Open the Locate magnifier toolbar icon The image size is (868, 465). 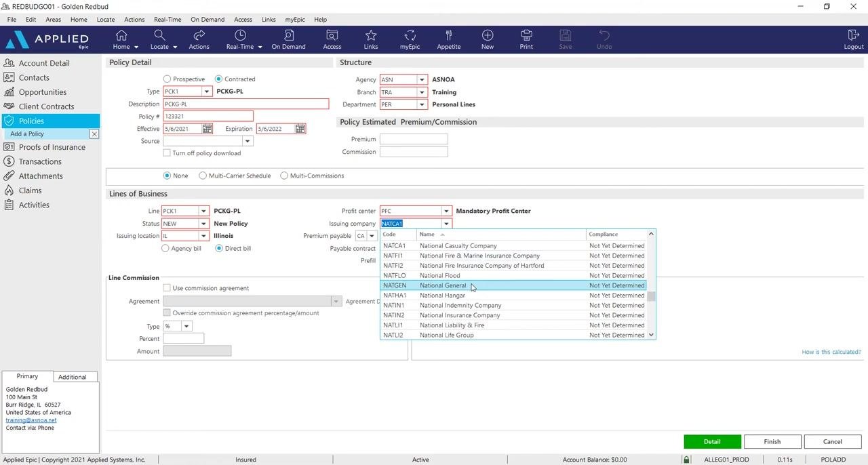point(159,39)
